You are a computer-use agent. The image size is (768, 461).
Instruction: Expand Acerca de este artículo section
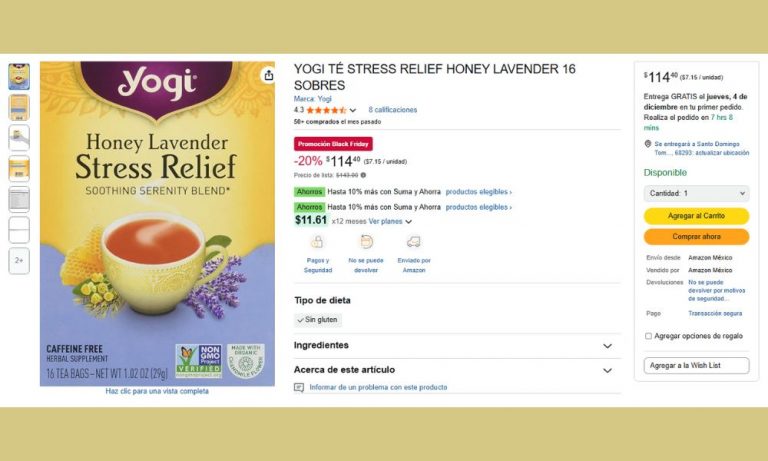457,370
